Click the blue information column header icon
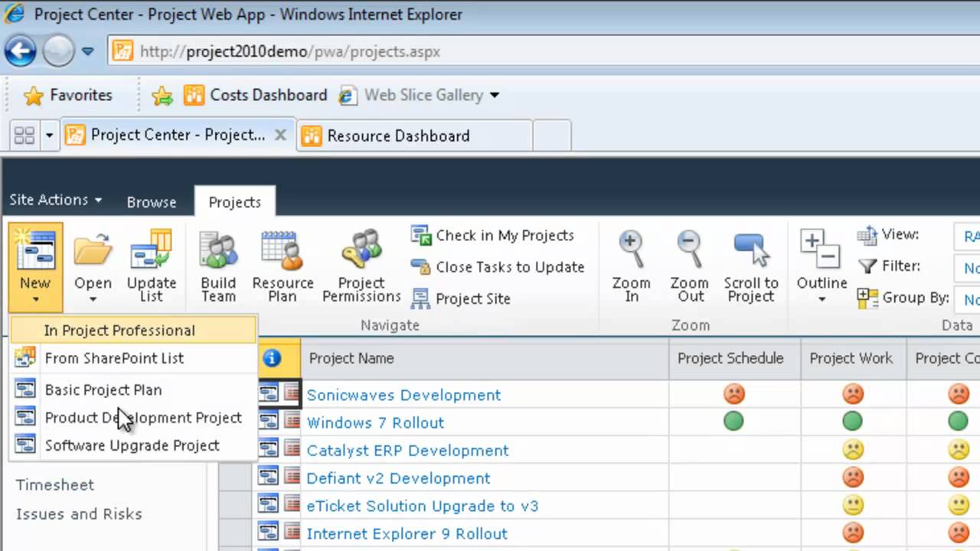This screenshot has width=980, height=551. coord(271,358)
